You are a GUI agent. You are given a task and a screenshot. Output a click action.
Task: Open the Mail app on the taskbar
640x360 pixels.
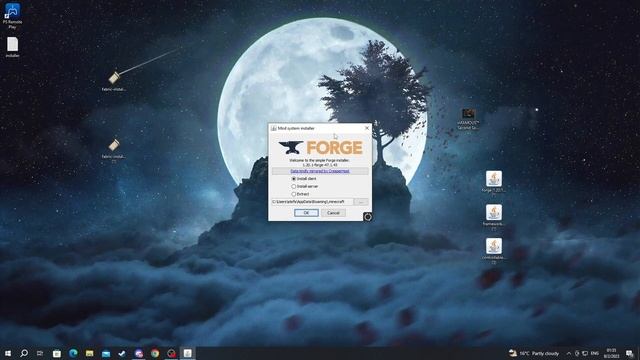(106, 353)
